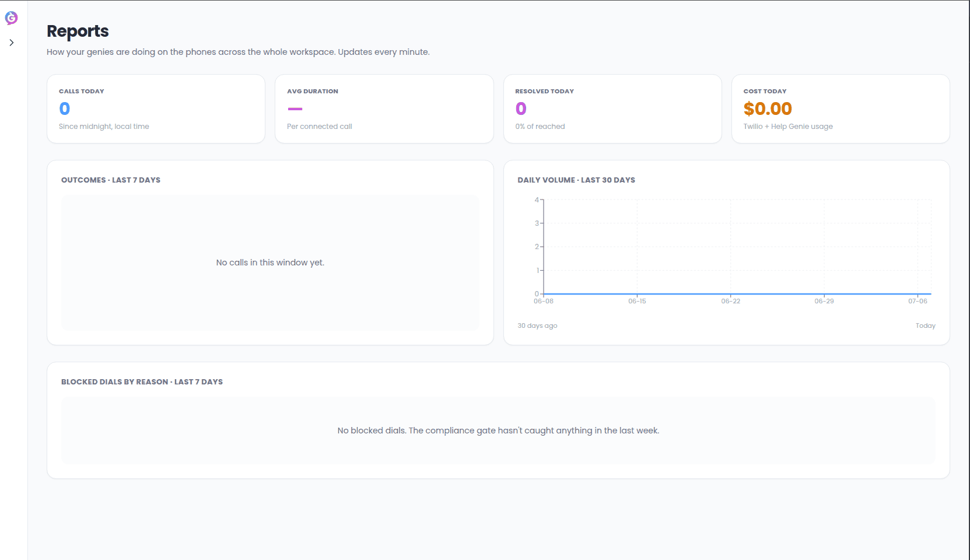Click the 06-22 date label on chart
The image size is (970, 560).
pos(731,301)
